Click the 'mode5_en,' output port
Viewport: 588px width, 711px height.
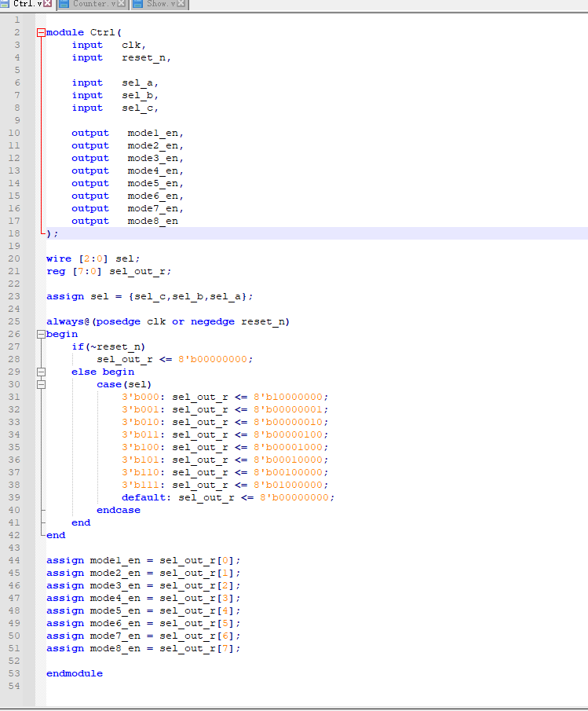[155, 184]
